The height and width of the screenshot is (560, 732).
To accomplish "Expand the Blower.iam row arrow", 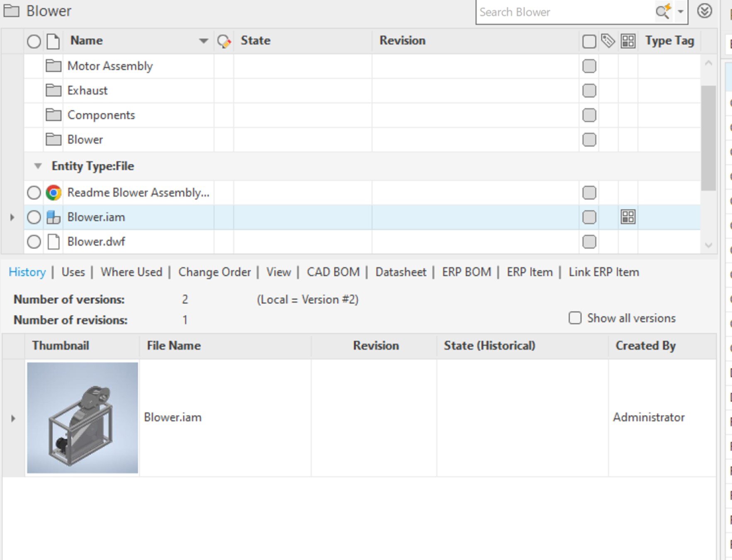I will 12,217.
